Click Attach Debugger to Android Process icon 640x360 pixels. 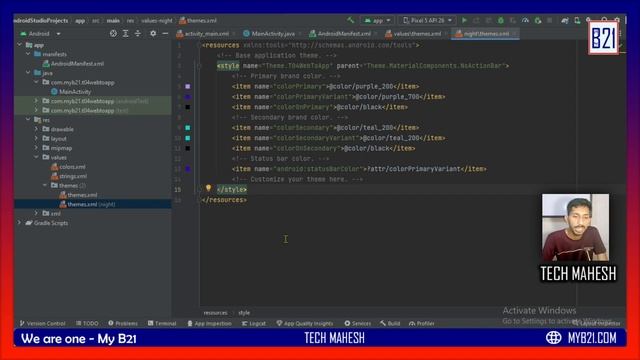click(x=538, y=20)
